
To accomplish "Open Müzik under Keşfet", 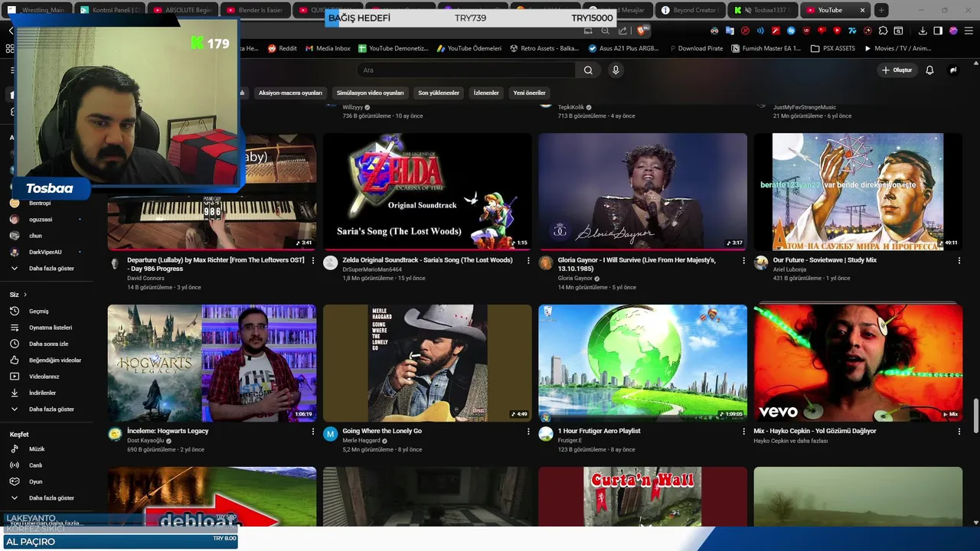I will (46, 449).
